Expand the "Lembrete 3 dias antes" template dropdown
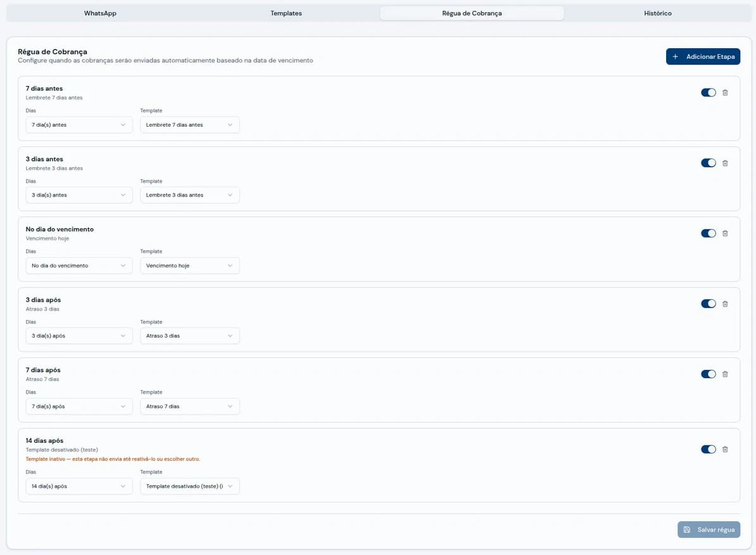756x555 pixels. (x=189, y=195)
